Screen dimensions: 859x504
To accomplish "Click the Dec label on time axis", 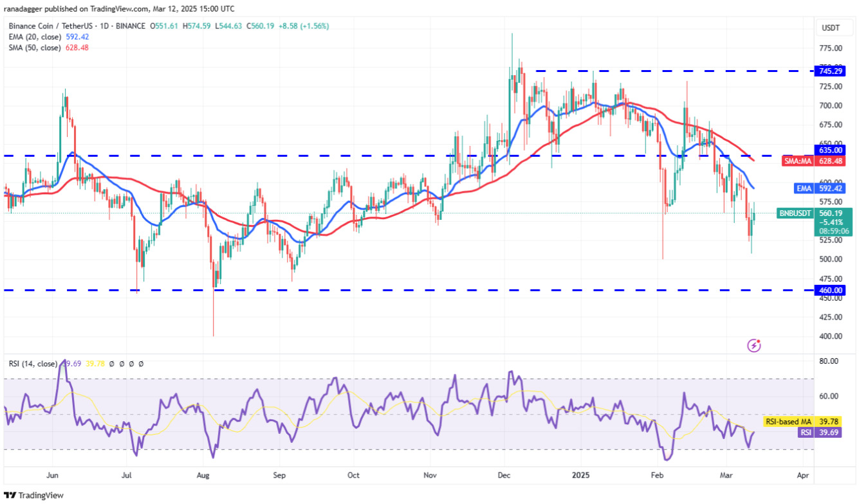I will click(x=504, y=476).
